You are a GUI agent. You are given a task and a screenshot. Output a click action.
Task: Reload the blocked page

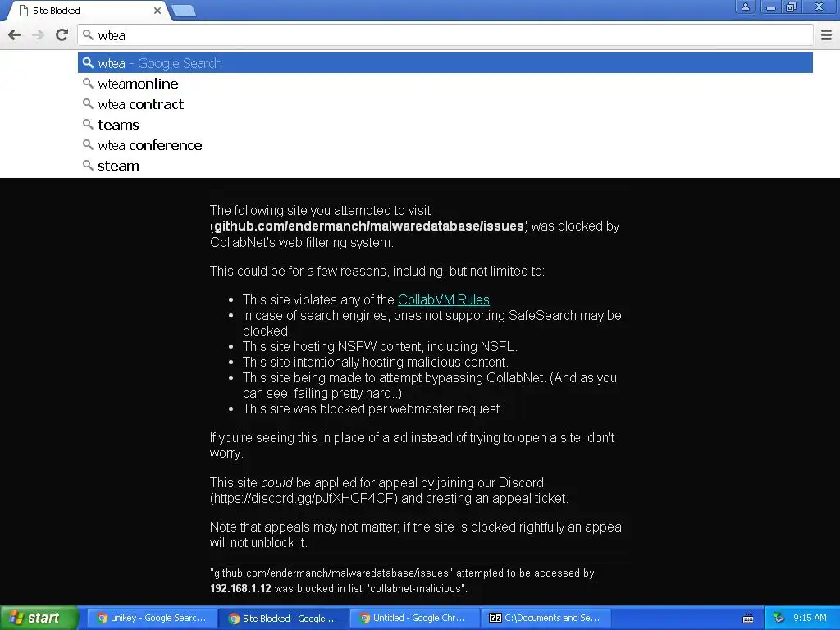coord(62,35)
